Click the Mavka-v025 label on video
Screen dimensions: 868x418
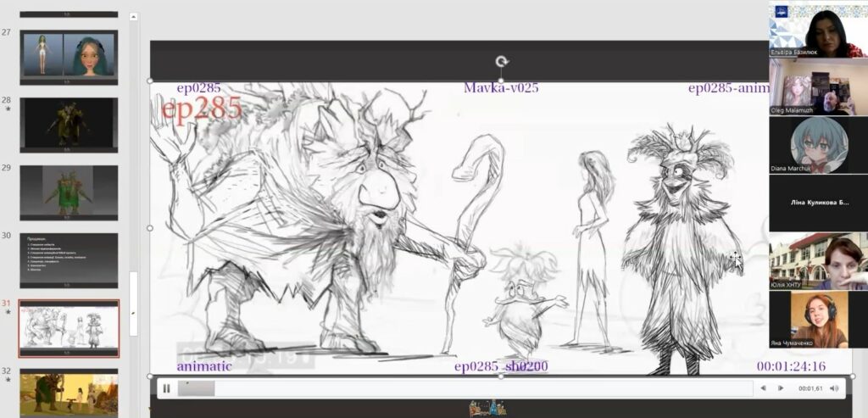(x=500, y=87)
